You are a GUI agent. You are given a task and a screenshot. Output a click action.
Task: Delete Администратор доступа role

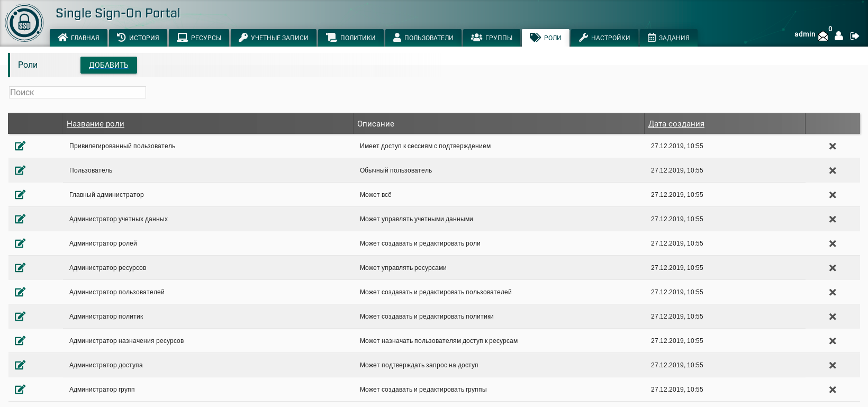pos(833,365)
